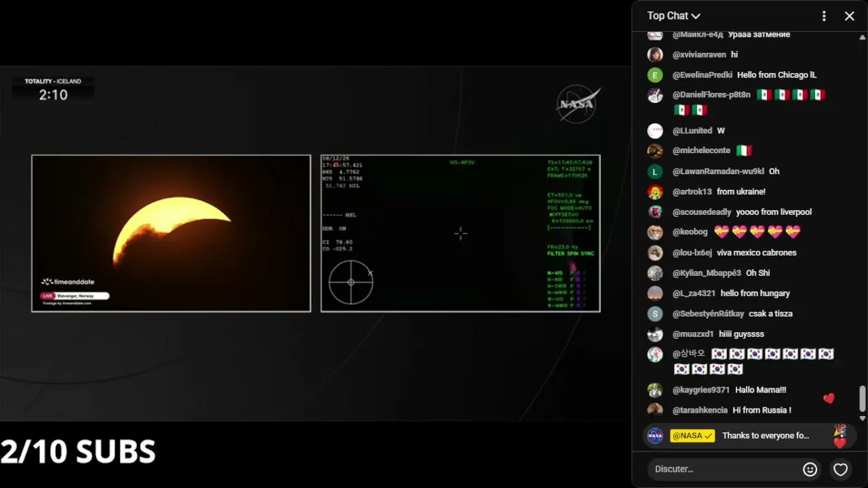The image size is (868, 488).
Task: Open the pinned "Thanks to everyone fo..." message
Action: (749, 436)
